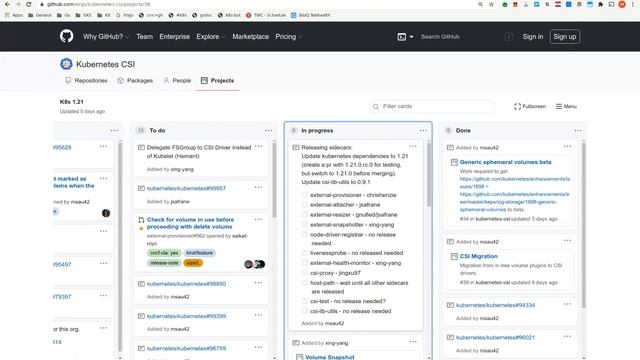Check the node-driver-registrar box
640x360 pixels.
305,234
